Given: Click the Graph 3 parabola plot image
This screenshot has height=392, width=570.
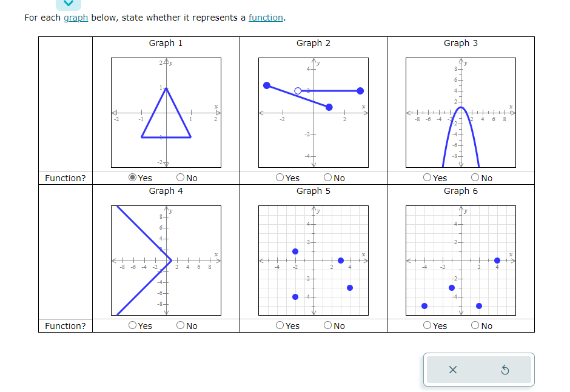Looking at the screenshot, I should click(x=460, y=112).
